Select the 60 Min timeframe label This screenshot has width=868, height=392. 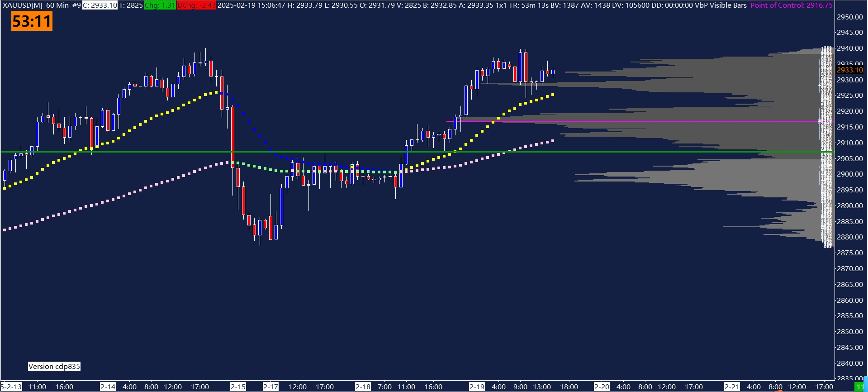[x=57, y=5]
